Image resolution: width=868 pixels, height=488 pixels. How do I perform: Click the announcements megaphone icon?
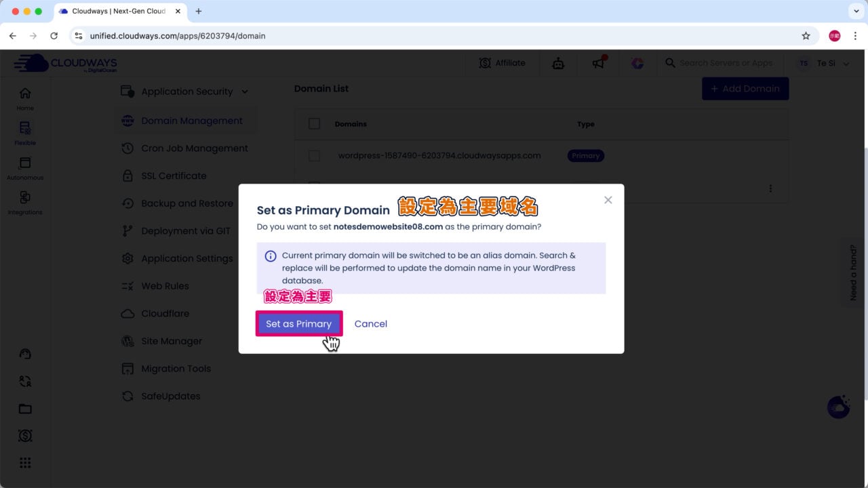pos(598,63)
